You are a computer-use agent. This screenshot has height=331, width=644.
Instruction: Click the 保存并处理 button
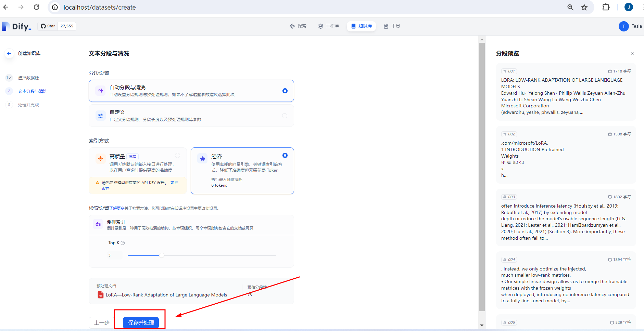click(141, 323)
